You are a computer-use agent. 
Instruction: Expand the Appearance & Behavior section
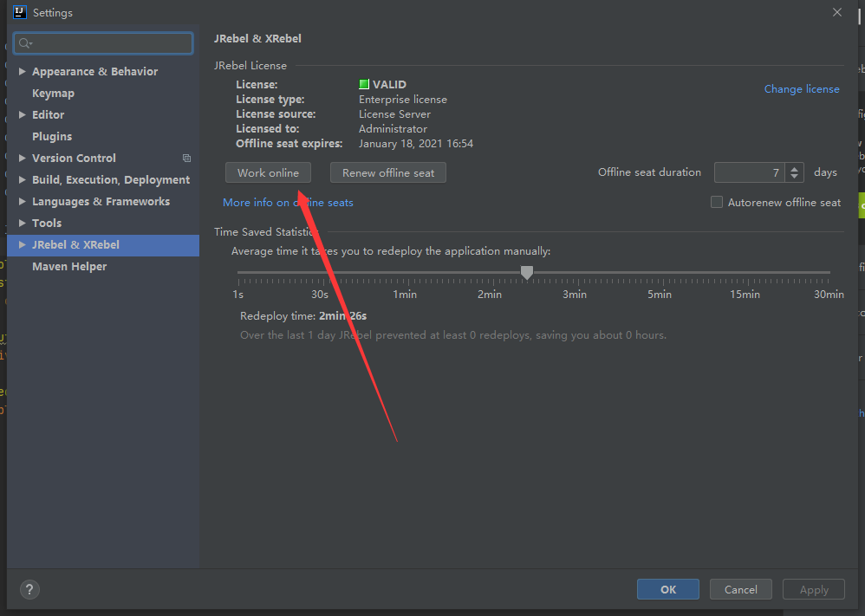(x=22, y=72)
